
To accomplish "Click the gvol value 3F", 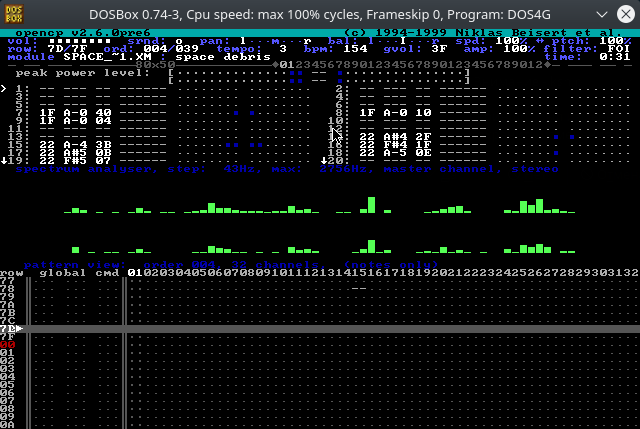I will click(x=440, y=49).
